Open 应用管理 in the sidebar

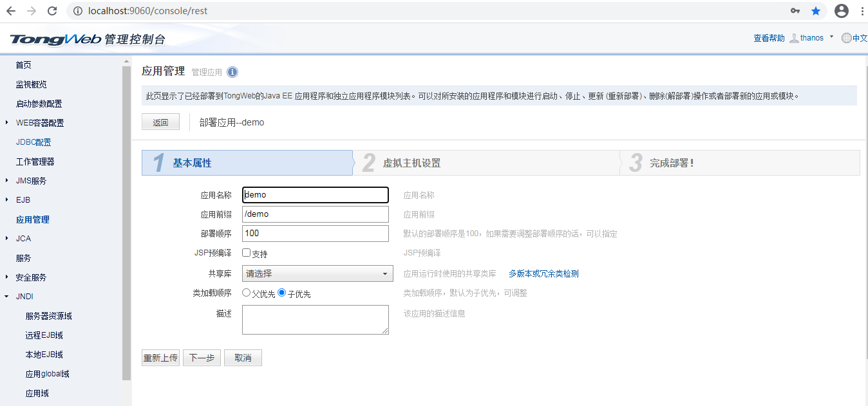(32, 219)
